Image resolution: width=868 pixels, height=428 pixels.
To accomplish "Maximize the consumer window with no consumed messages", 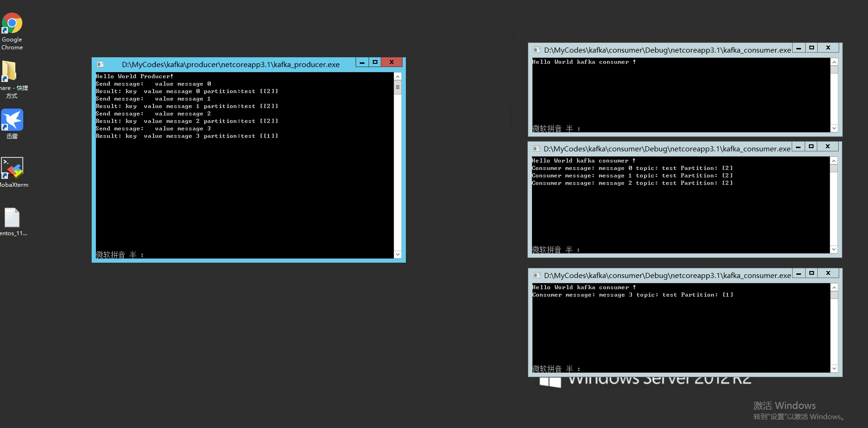I will [812, 48].
